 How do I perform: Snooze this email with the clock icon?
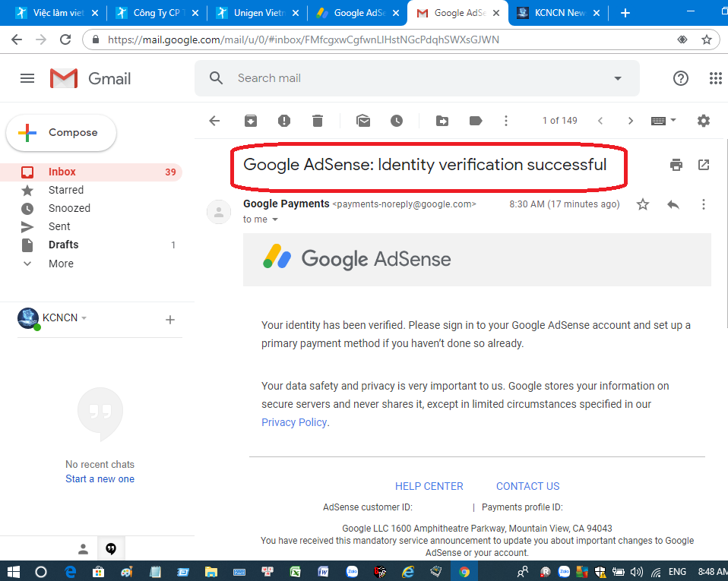[x=397, y=121]
